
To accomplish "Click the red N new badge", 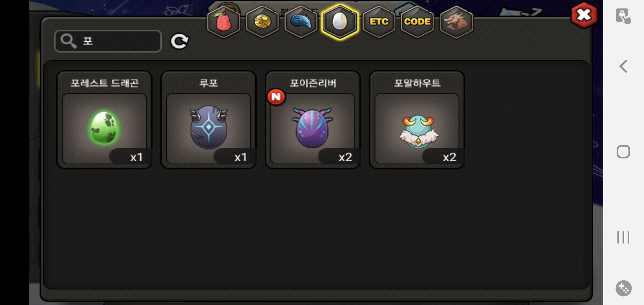I will click(276, 97).
